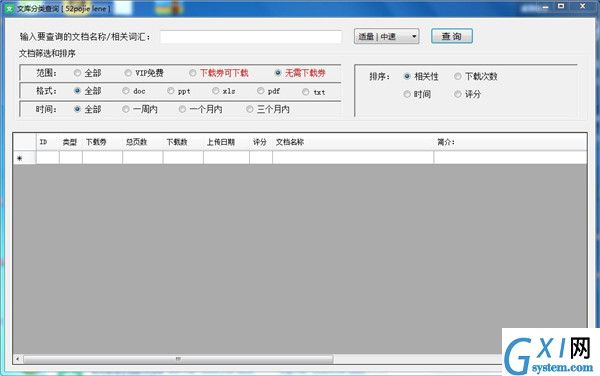Image resolution: width=600 pixels, height=376 pixels.
Task: Click the 文档名称 column header
Action: coord(353,142)
